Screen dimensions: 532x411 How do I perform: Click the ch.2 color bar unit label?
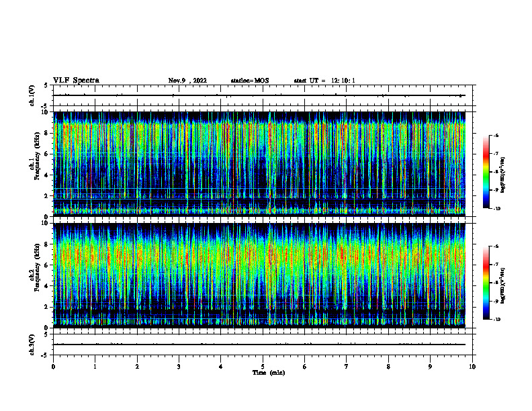(x=503, y=286)
